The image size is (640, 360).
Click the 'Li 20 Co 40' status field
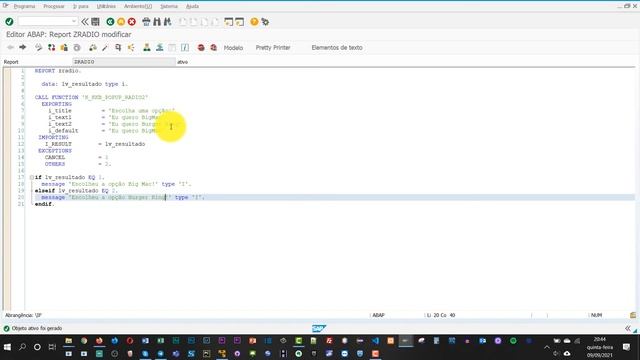(x=441, y=315)
